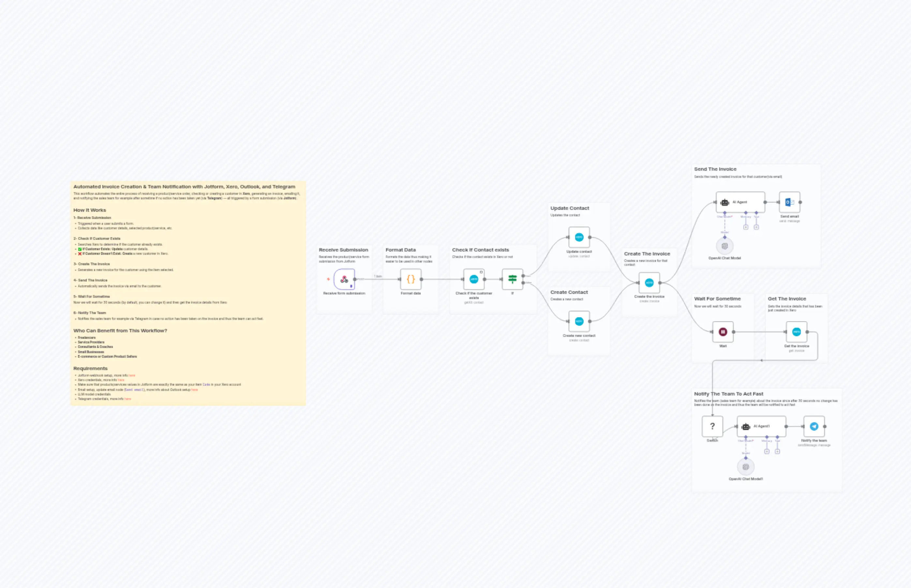Open the Notify the team Telegram node
Screen dimensions: 911x588
pos(814,426)
